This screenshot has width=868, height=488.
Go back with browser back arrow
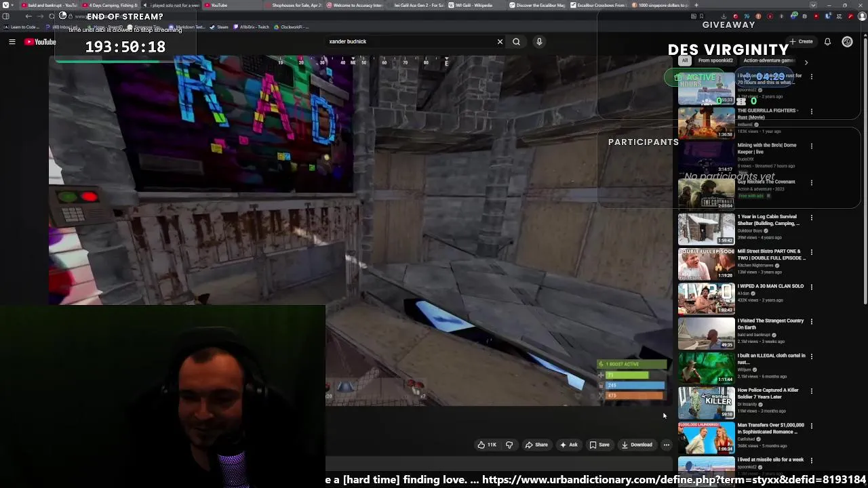(x=28, y=16)
